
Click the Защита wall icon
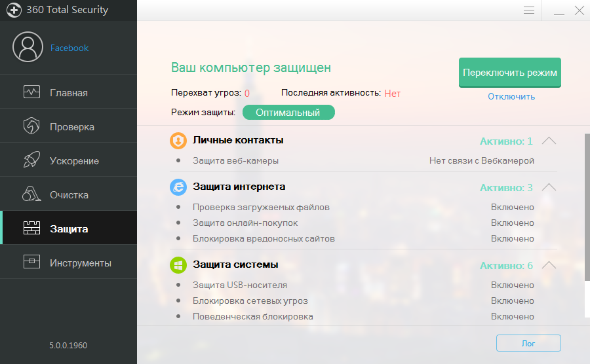(31, 228)
